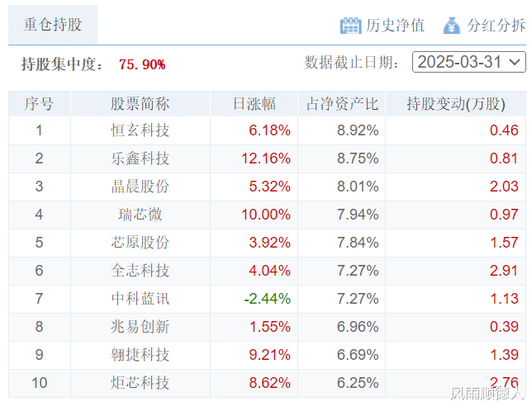Click the 8.75% net asset ratio
Viewport: 532px width, 411px height.
(358, 158)
